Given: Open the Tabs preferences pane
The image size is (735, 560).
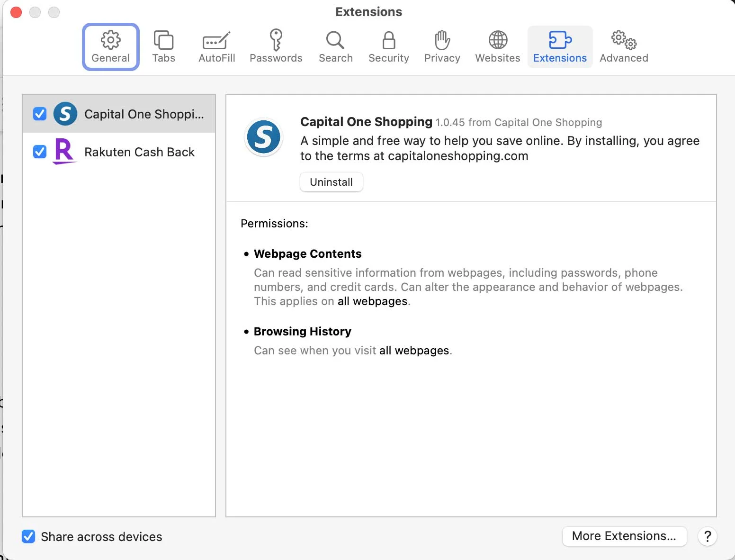Looking at the screenshot, I should click(163, 47).
